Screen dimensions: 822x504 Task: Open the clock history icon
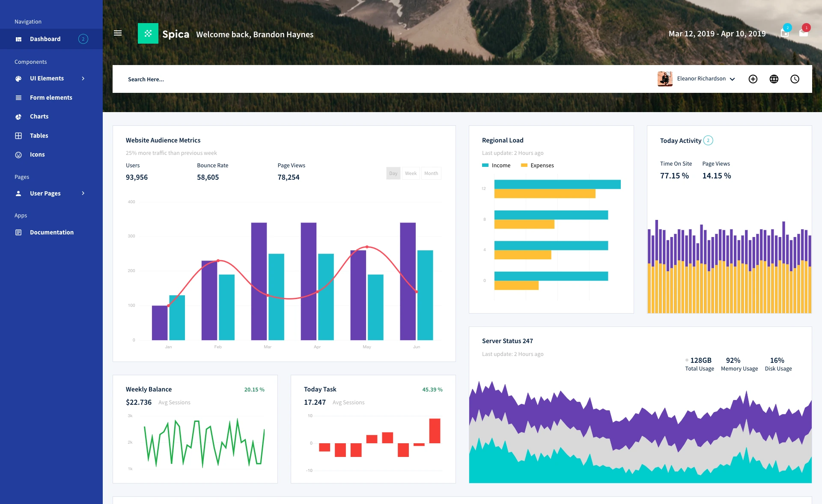click(x=795, y=79)
